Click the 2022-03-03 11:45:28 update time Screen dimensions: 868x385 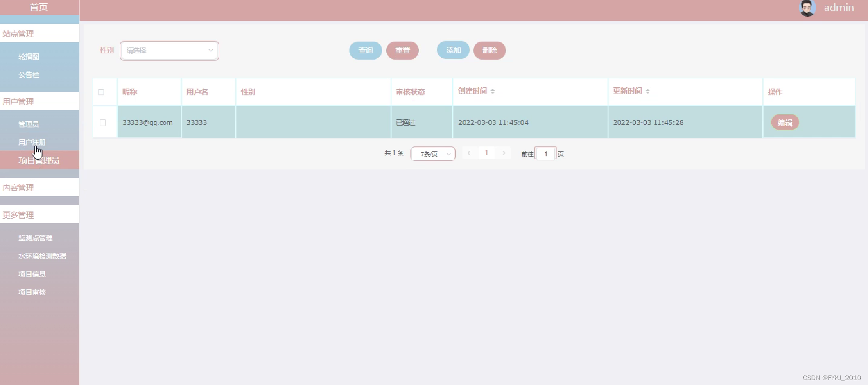coord(648,122)
